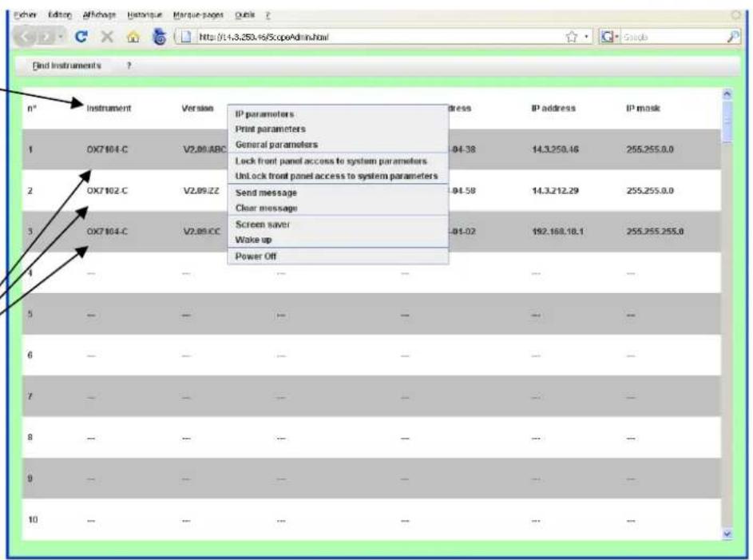Open the Google search engine selector icon
Image resolution: width=753 pixels, height=560 pixels.
[608, 37]
